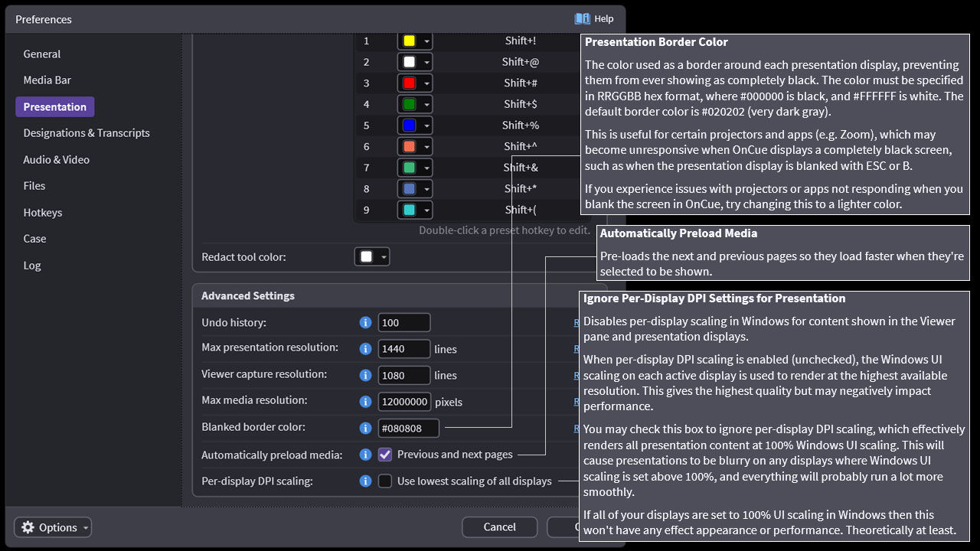The image size is (980, 551).
Task: Click info icon for Per-display DPI scaling
Action: tap(365, 481)
